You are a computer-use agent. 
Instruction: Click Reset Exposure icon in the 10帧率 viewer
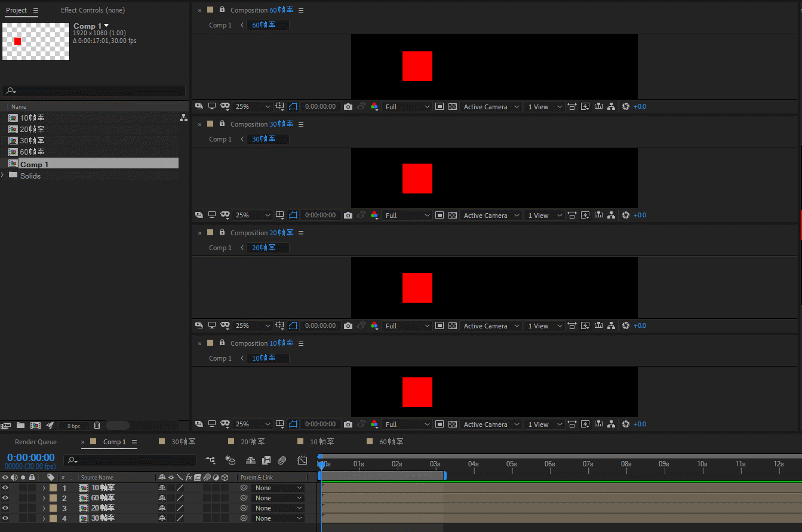tap(626, 425)
